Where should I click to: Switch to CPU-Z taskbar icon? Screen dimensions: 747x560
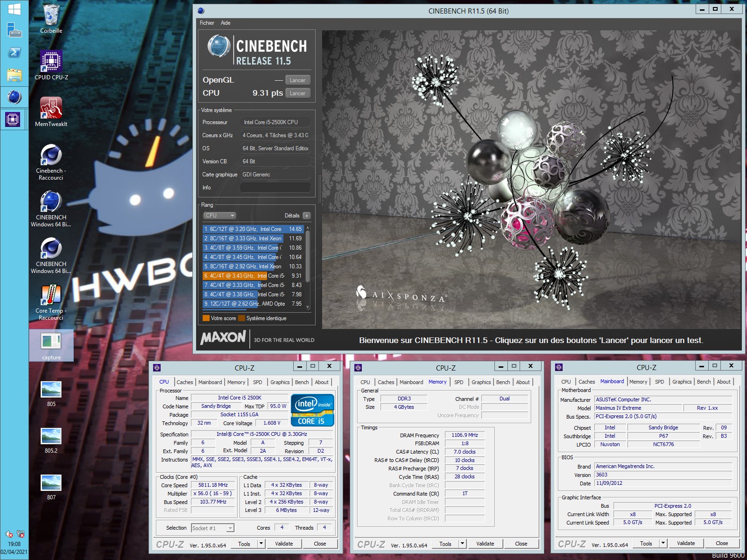[14, 119]
